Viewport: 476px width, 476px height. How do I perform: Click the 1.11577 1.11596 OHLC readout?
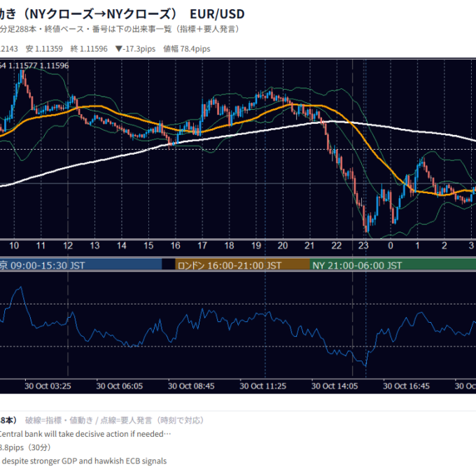point(38,66)
